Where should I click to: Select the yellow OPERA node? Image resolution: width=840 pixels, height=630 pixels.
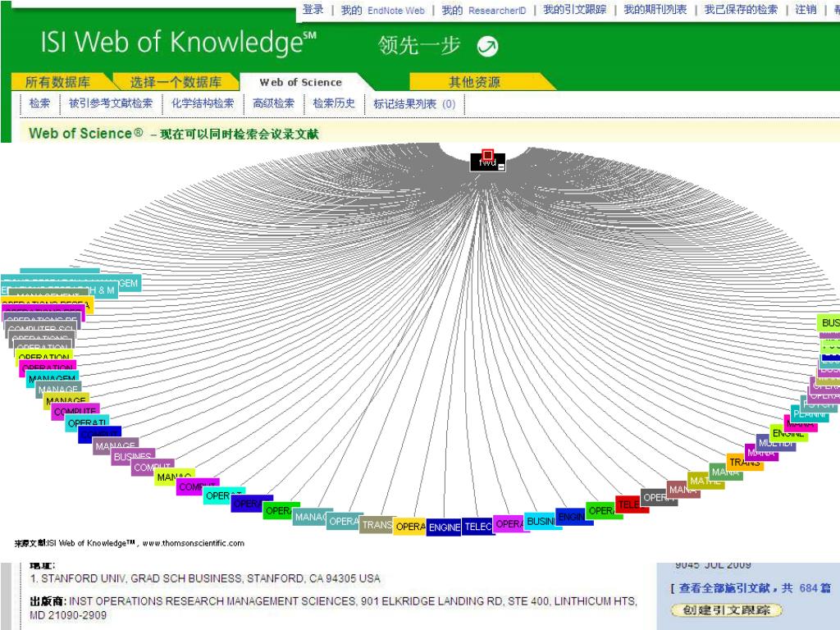(410, 527)
